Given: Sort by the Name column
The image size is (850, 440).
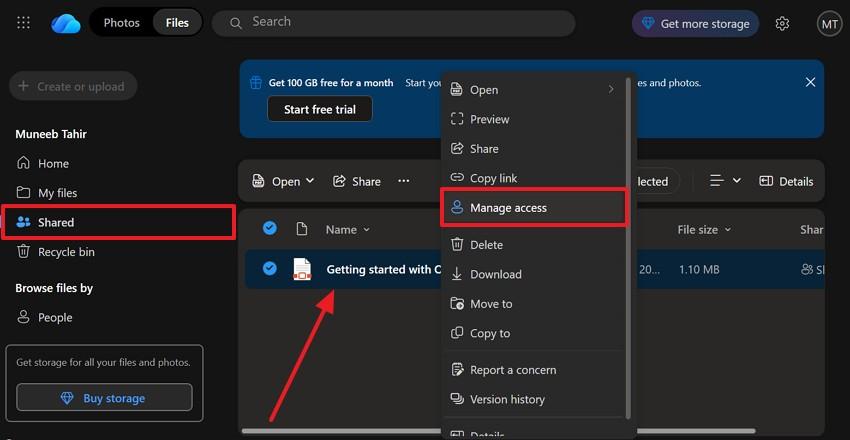Looking at the screenshot, I should 347,230.
